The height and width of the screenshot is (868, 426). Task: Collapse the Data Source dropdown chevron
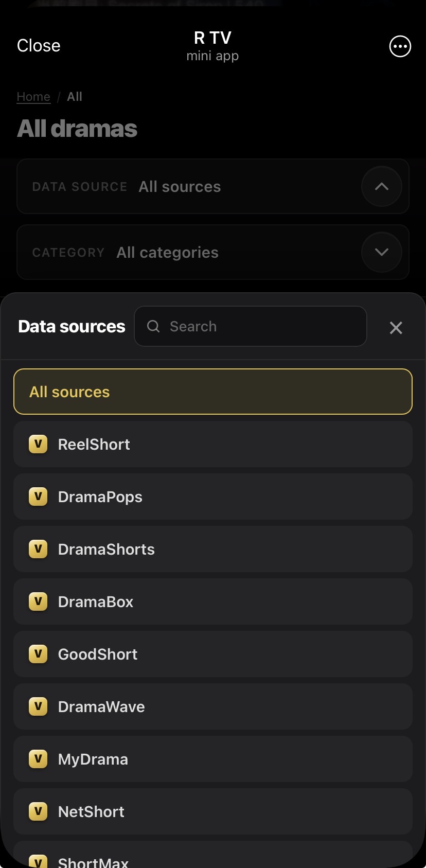click(x=381, y=186)
